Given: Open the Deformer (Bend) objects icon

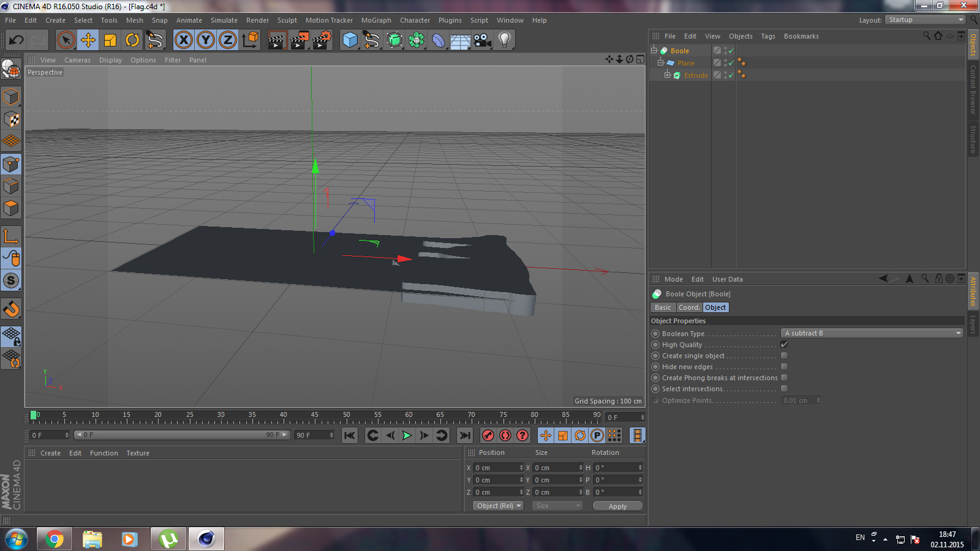Looking at the screenshot, I should point(439,40).
